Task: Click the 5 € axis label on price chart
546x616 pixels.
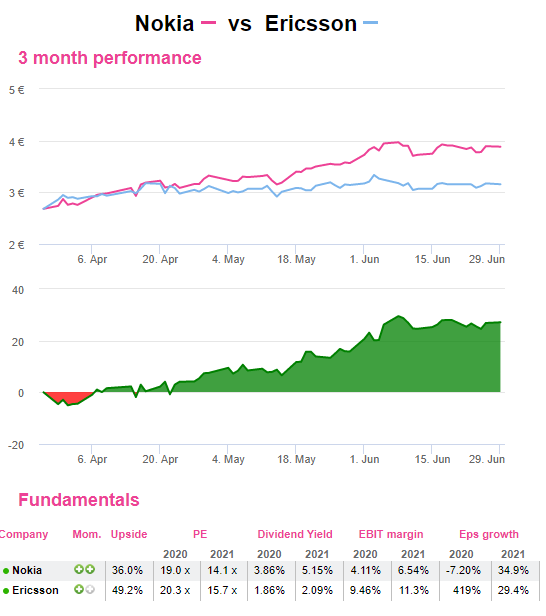Action: coord(16,90)
